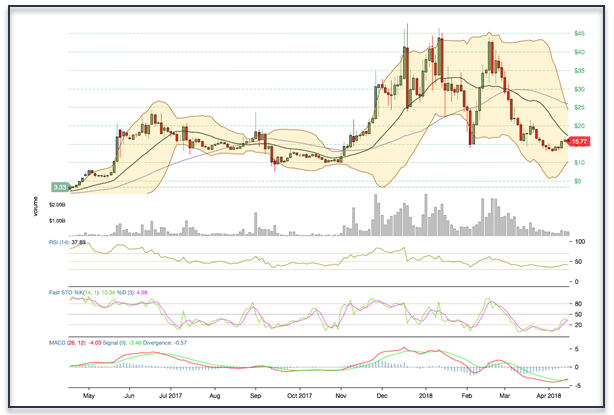
Task: Click the %K value 10.34
Action: (108, 292)
